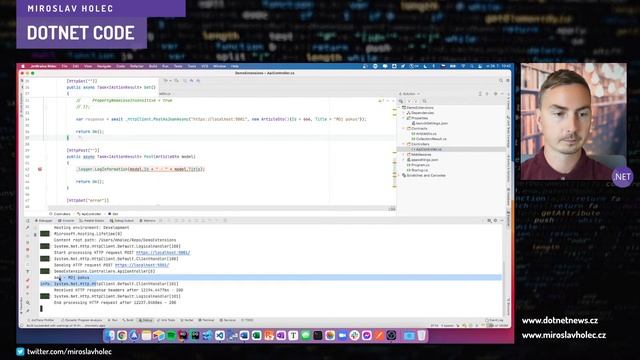Open the dotTrace Profiler tool window
Image resolution: width=640 pixels, height=360 pixels.
[x=41, y=320]
